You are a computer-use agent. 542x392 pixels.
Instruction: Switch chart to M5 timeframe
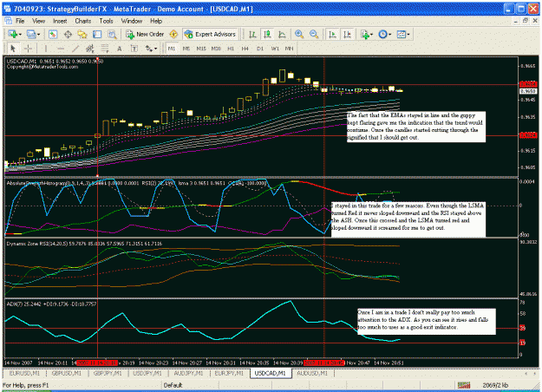(x=186, y=49)
